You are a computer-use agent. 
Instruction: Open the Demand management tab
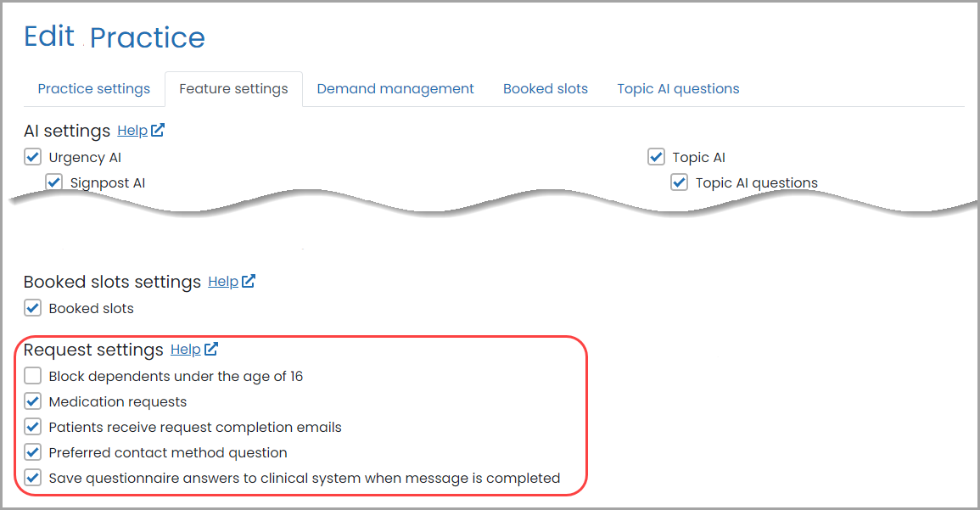[x=395, y=88]
